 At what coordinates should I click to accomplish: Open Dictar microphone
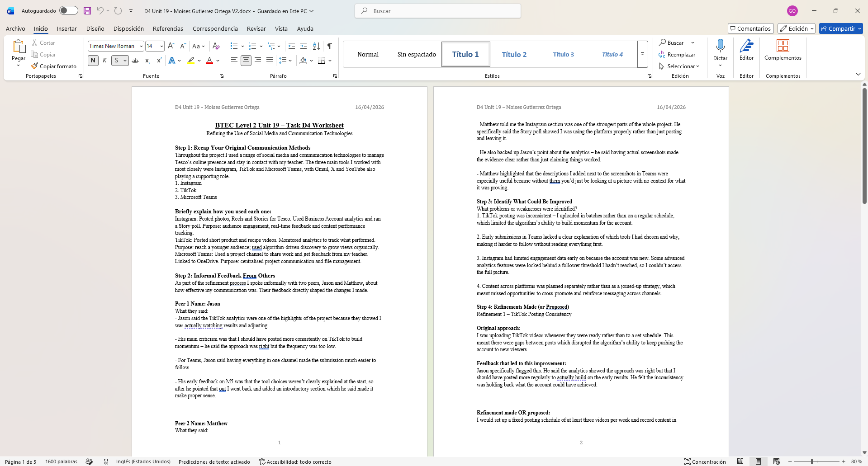click(720, 46)
